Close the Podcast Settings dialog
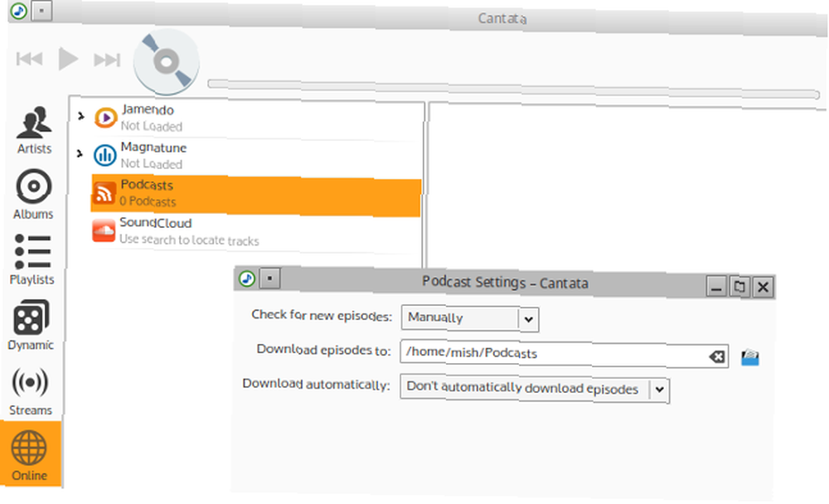Viewport: 829px width, 504px height. click(763, 287)
